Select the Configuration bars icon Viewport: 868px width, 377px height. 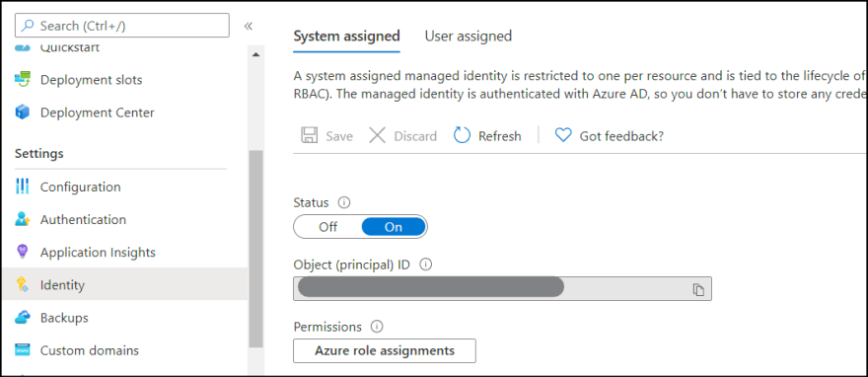click(x=22, y=187)
